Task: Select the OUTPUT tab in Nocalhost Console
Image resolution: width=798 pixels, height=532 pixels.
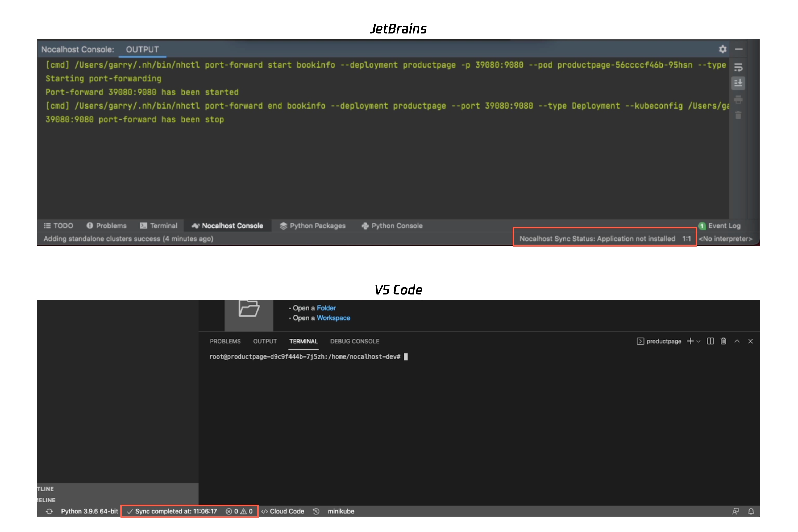Action: [142, 49]
